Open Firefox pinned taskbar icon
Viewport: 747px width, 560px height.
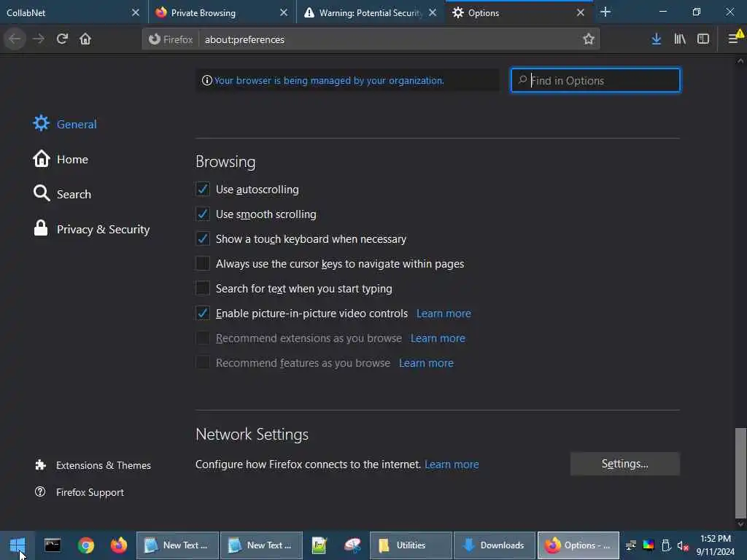pos(119,545)
